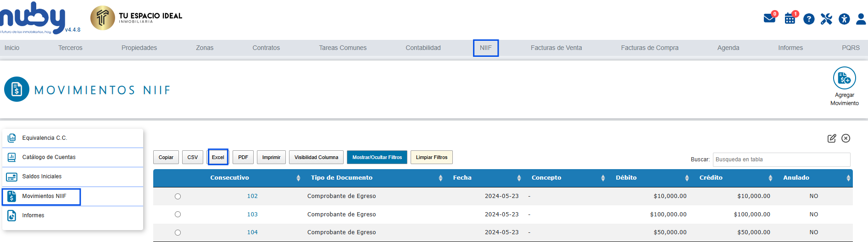Open the Facturas de Compra menu

click(650, 48)
